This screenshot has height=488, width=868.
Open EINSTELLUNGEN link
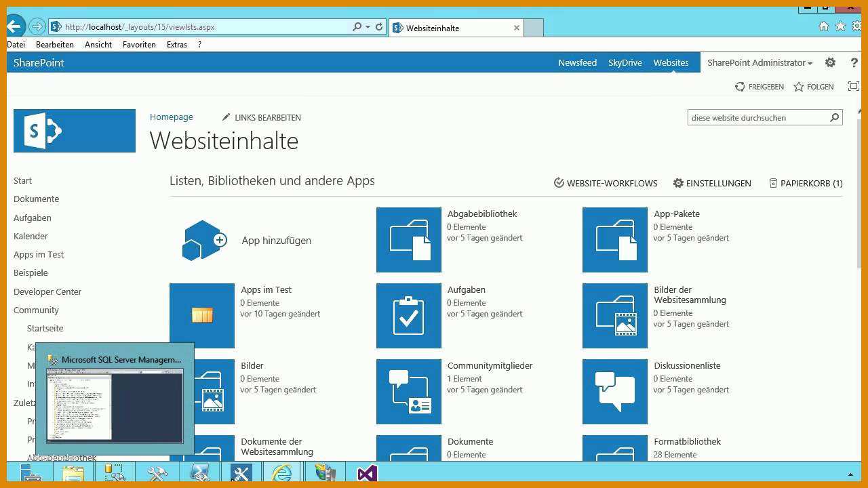[x=712, y=183]
